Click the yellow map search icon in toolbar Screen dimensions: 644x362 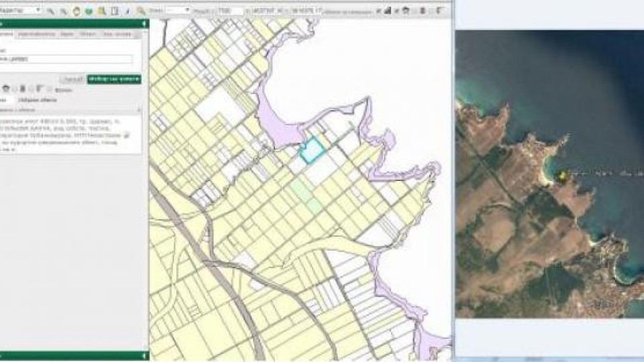[101, 11]
